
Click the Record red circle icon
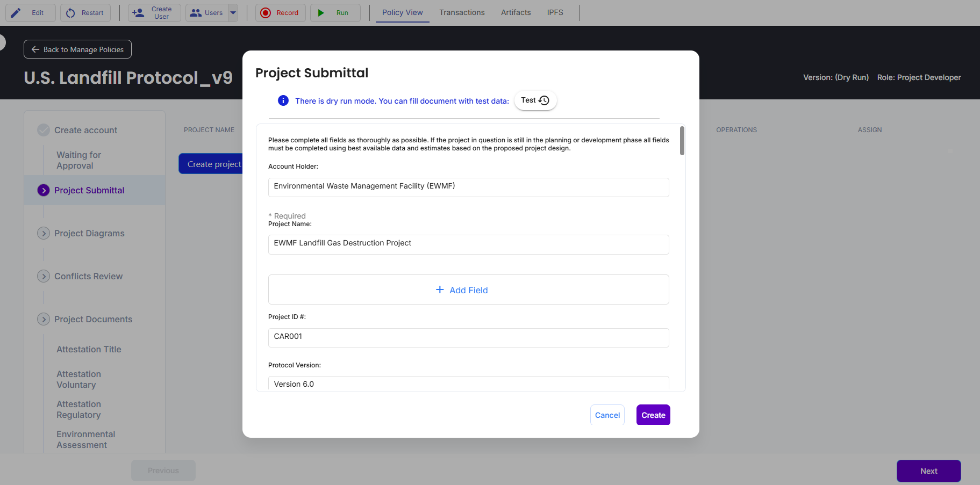click(266, 13)
